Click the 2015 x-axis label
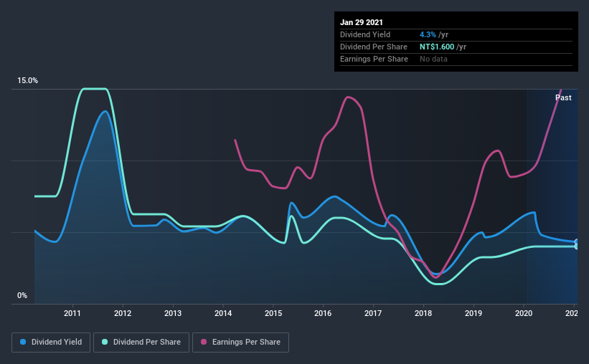This screenshot has height=364, width=589. [x=273, y=313]
